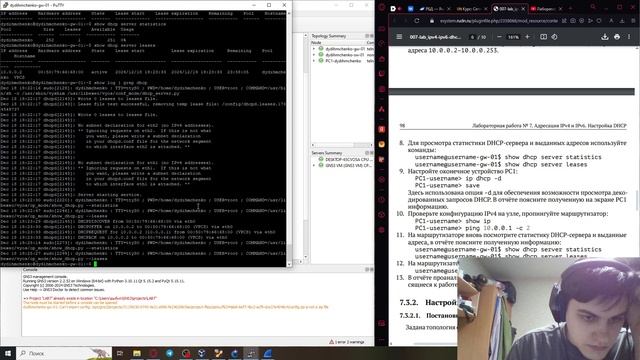Close the 007-lab browser tab
The height and width of the screenshot is (360, 640).
[x=523, y=8]
